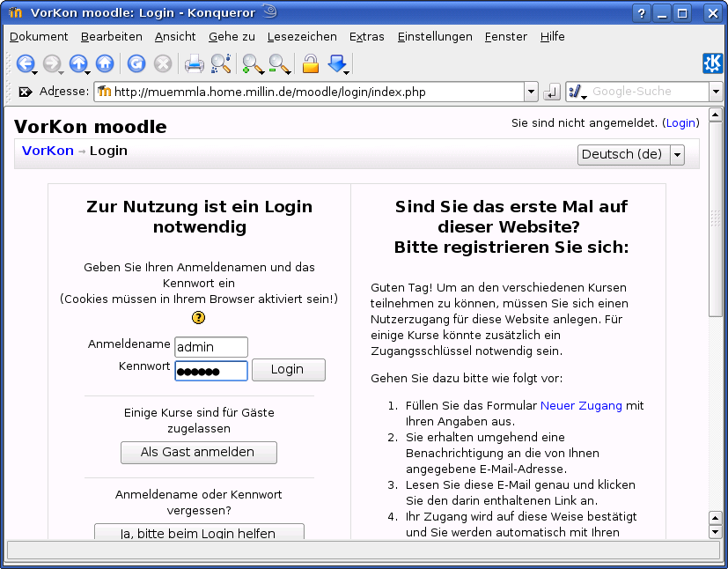Click the VorKon moodle page heading
The image size is (728, 569).
click(x=90, y=127)
